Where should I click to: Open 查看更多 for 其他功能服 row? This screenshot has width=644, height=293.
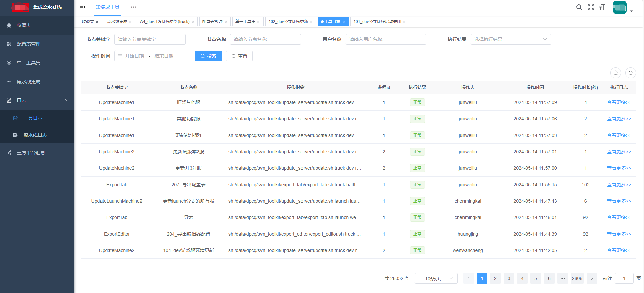tap(619, 119)
